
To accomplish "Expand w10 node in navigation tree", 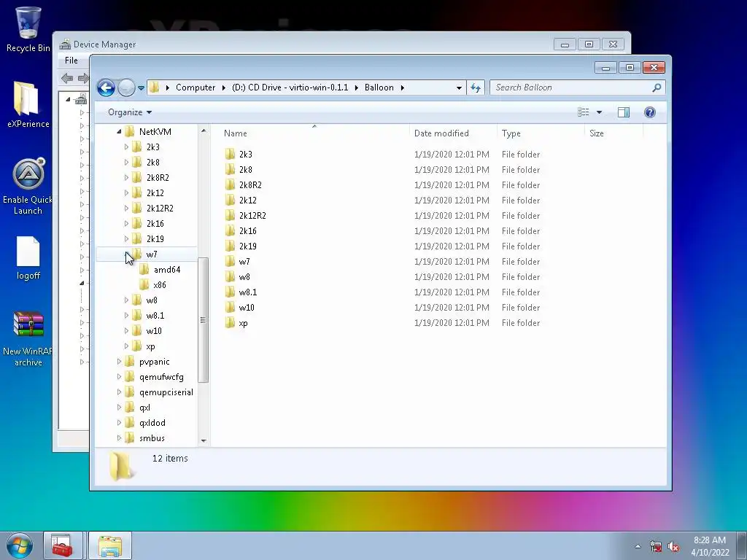I will tap(126, 331).
